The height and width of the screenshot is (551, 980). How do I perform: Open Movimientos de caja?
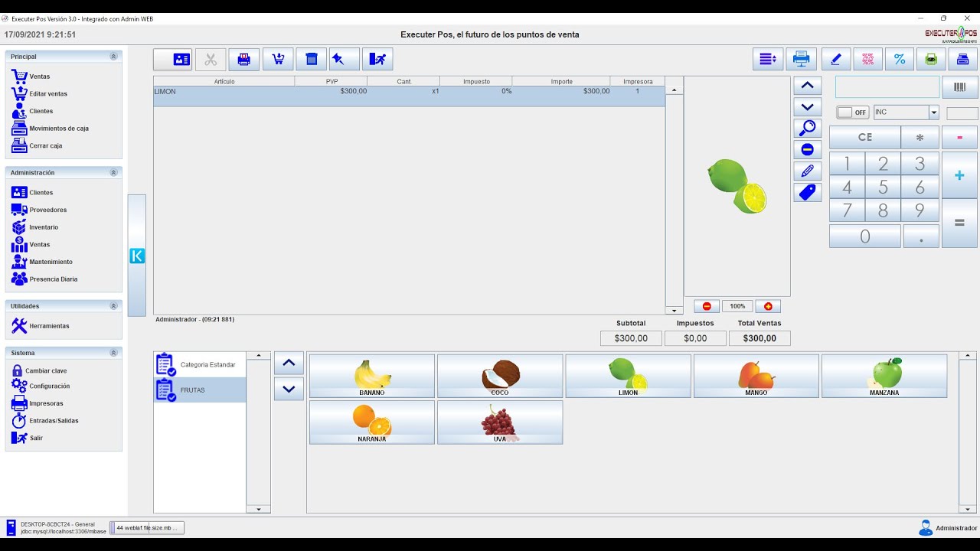point(50,129)
